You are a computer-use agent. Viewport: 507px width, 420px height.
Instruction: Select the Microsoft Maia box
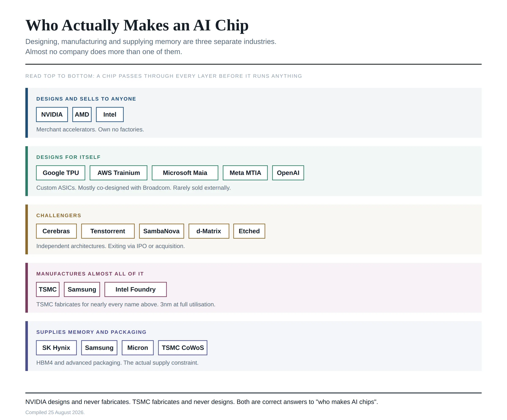click(x=185, y=173)
